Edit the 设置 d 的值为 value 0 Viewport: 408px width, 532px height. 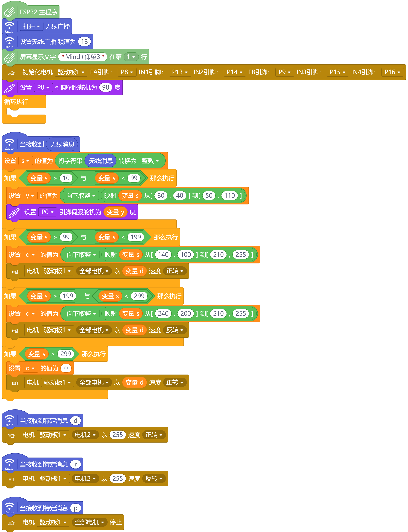coord(66,368)
